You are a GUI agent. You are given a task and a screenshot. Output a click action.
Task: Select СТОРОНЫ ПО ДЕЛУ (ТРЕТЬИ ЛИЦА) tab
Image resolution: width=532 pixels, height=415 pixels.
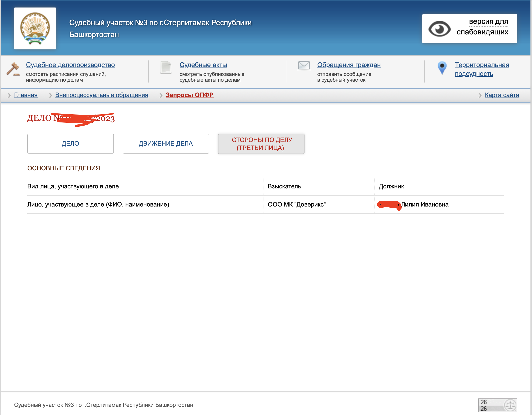point(261,144)
